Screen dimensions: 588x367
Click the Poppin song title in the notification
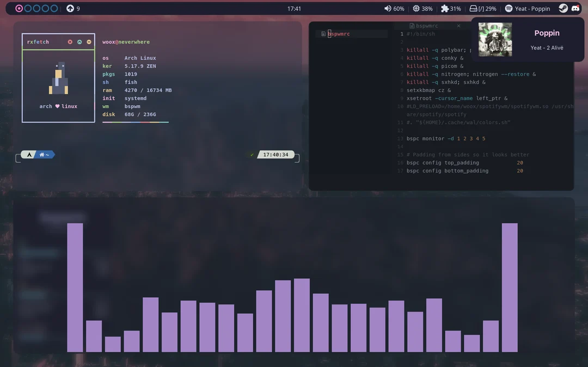click(547, 33)
